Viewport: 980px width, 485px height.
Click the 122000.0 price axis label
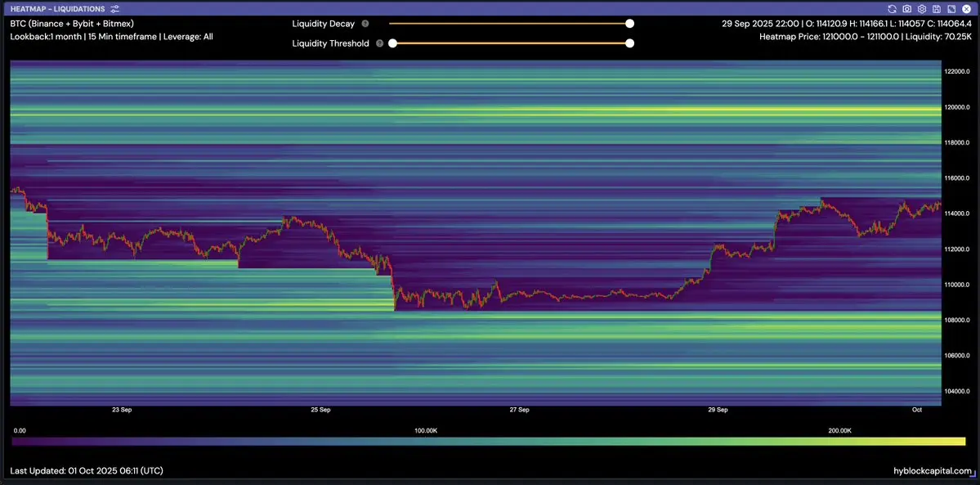click(x=958, y=71)
